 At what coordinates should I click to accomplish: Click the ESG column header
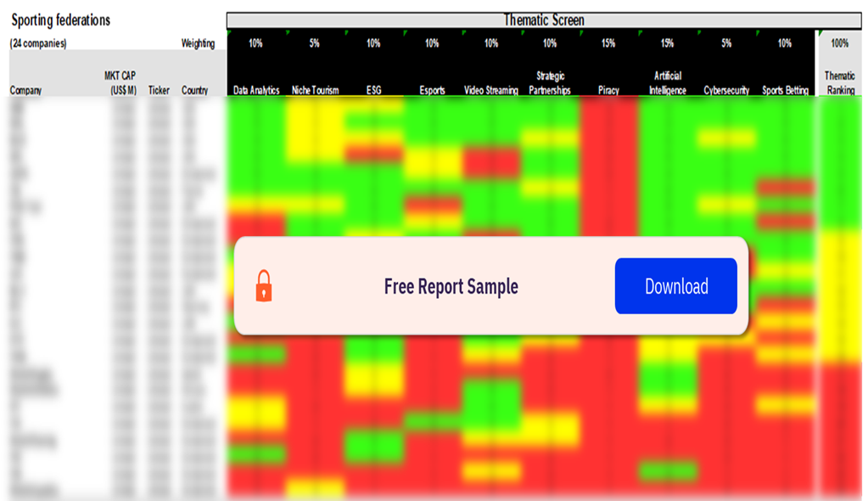[x=373, y=90]
